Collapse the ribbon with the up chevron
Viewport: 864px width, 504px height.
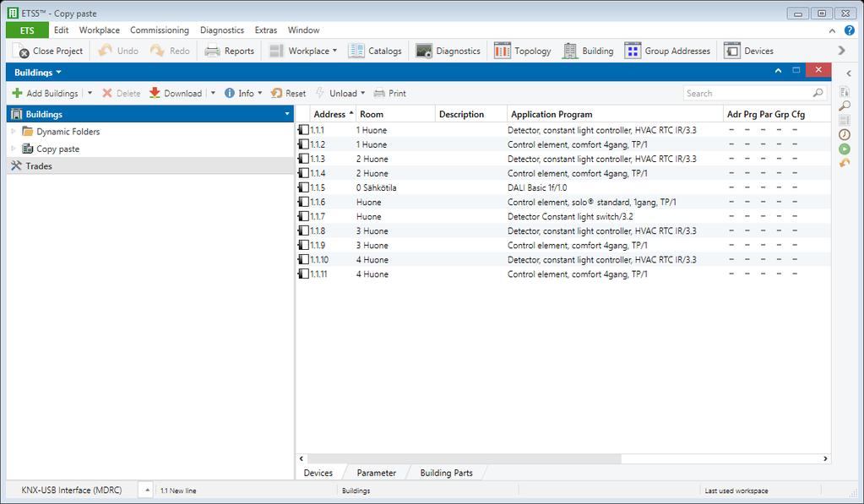click(x=832, y=31)
